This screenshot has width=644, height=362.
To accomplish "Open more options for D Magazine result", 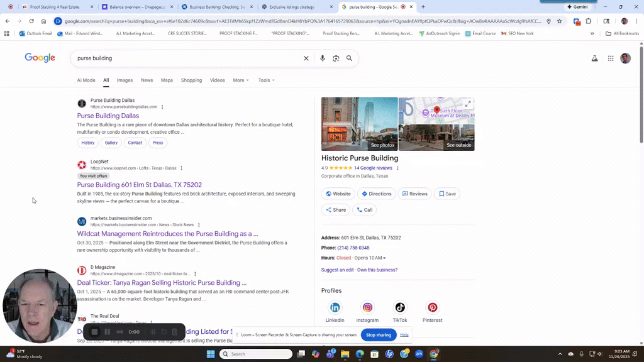I will (x=195, y=274).
